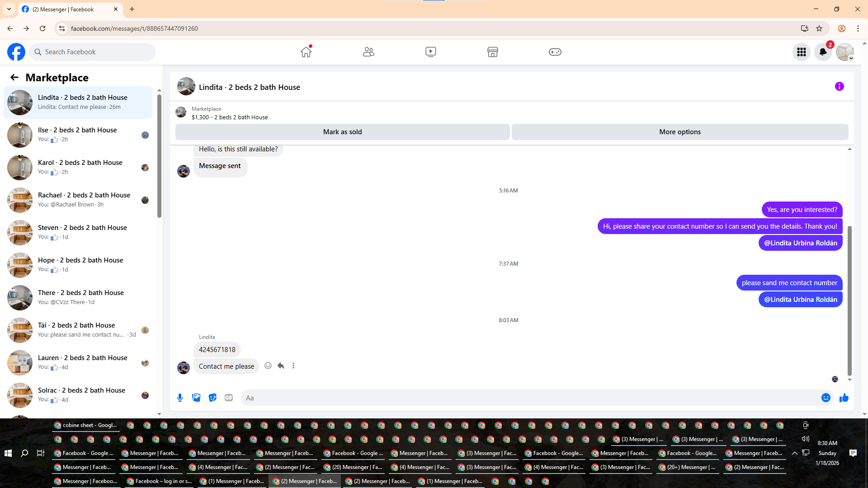
Task: Open Facebook menu grid
Action: click(801, 52)
